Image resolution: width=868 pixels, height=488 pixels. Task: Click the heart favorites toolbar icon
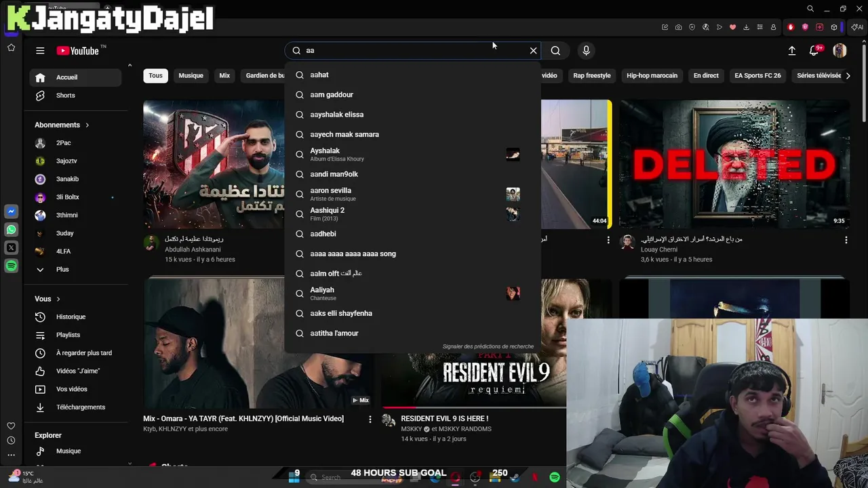(x=732, y=27)
